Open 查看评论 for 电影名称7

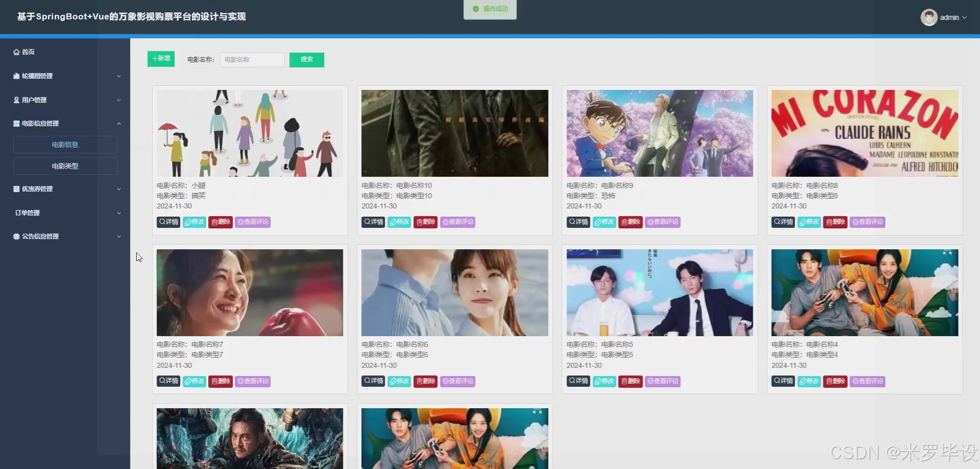[253, 381]
